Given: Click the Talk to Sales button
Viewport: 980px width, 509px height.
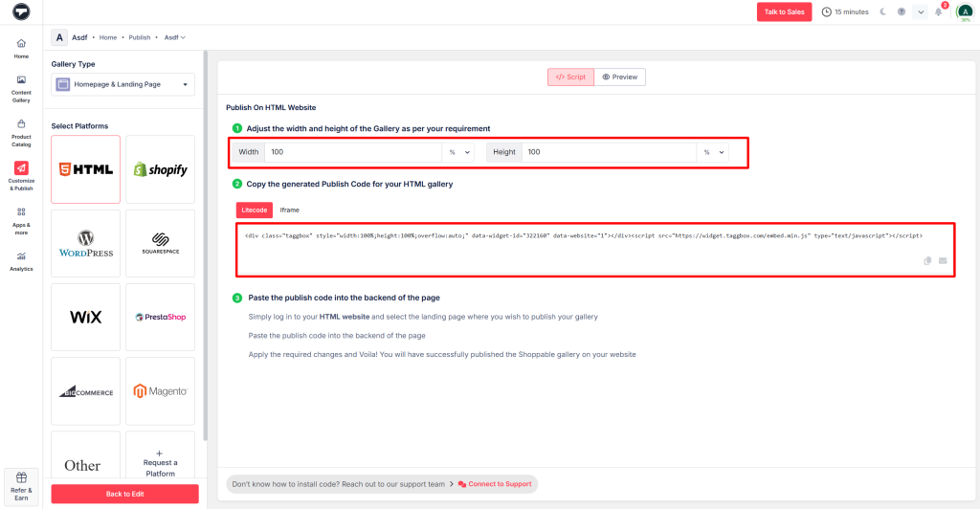Looking at the screenshot, I should click(x=784, y=11).
